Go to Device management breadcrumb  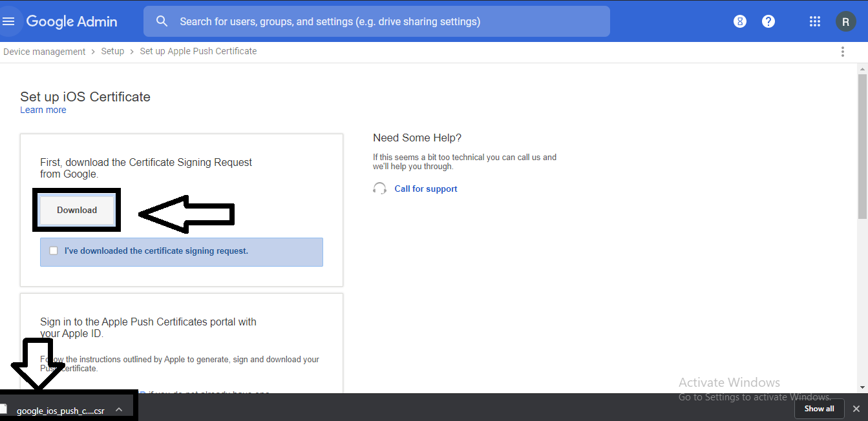(45, 52)
